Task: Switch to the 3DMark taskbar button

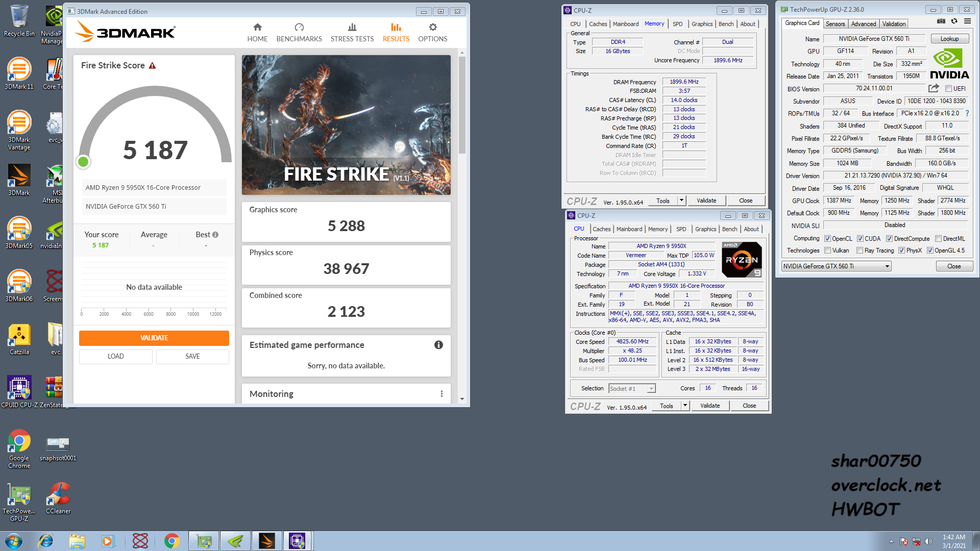Action: (266, 541)
